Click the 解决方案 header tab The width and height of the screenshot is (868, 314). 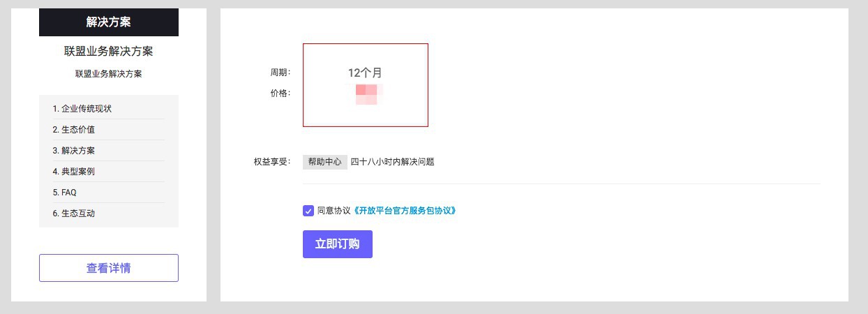tap(108, 22)
